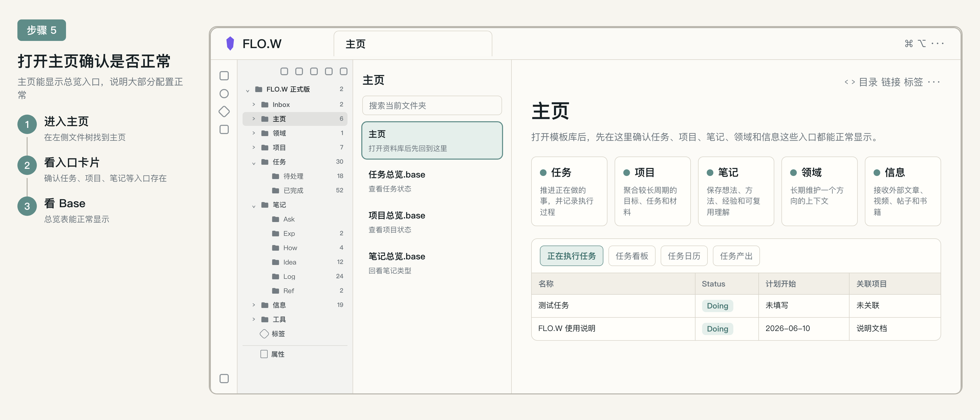Open the 任务总览.base file
Screen dimensions: 980x420
[x=432, y=181]
